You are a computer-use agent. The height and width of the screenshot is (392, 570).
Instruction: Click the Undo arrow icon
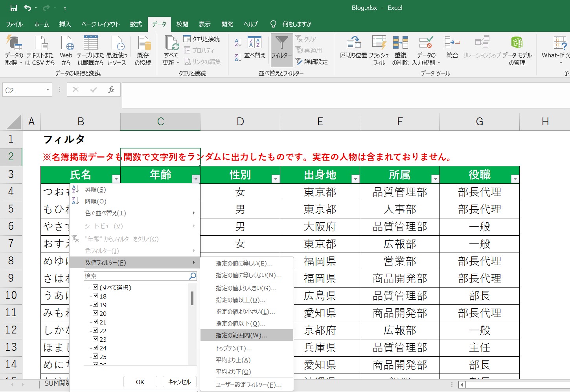[x=27, y=8]
